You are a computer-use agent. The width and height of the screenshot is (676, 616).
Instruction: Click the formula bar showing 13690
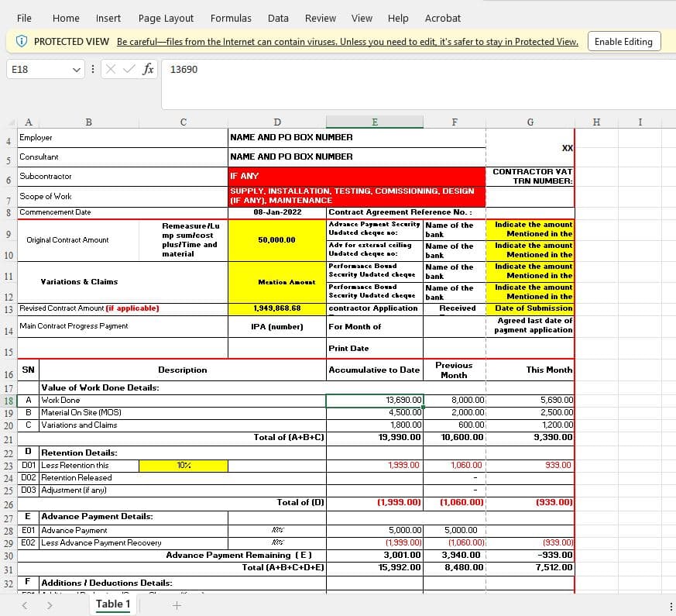pos(418,84)
